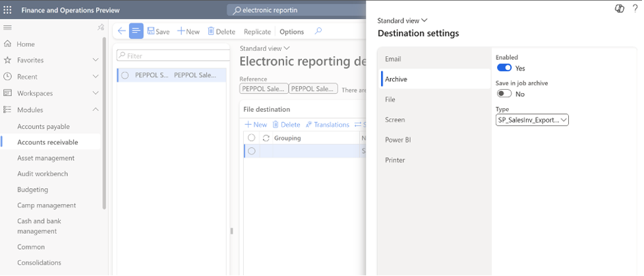Click the second PEPPOL Sale reference button

click(x=313, y=88)
